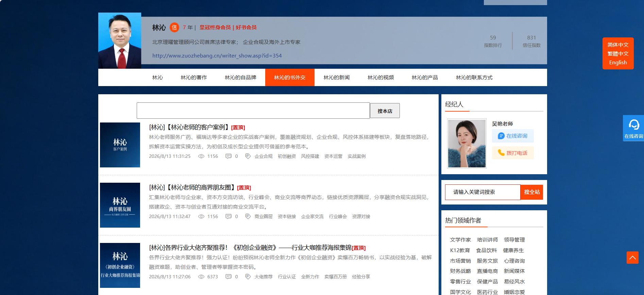Click the 搜全站 search button
644x295 pixels.
click(532, 192)
